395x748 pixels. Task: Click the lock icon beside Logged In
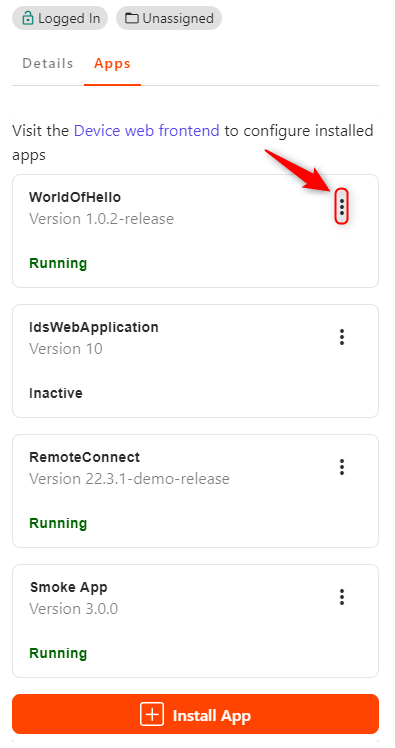coord(28,19)
